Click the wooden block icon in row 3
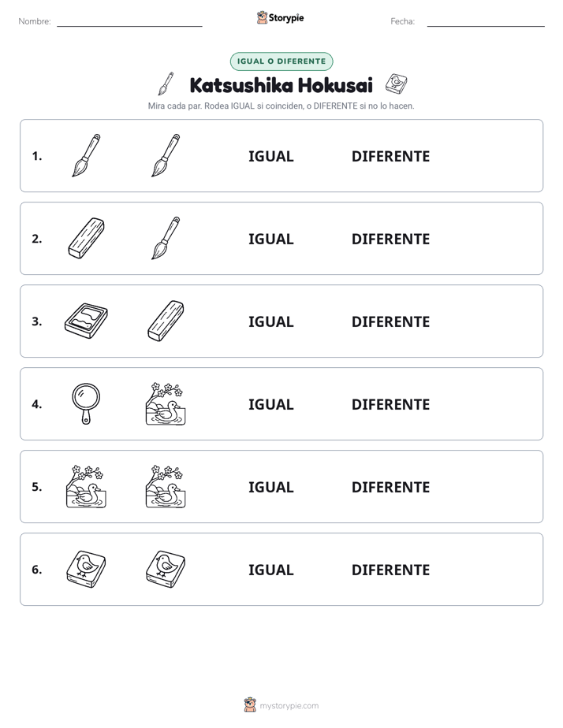The width and height of the screenshot is (563, 728). 166,321
